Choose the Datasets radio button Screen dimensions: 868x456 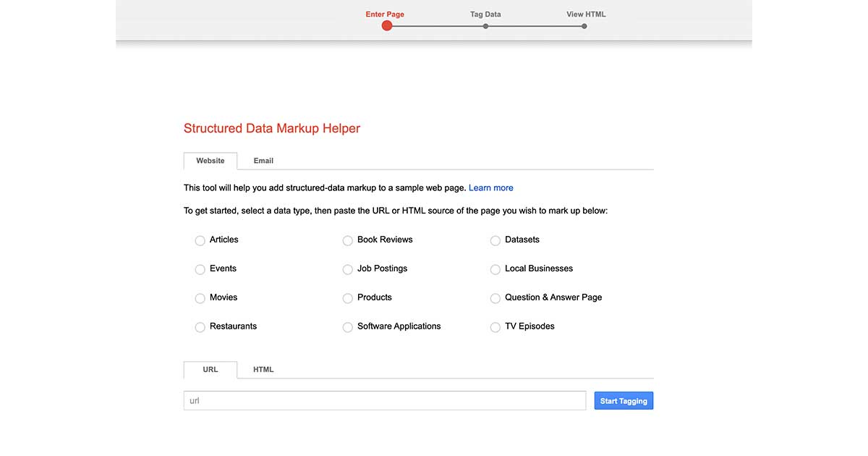pyautogui.click(x=495, y=240)
